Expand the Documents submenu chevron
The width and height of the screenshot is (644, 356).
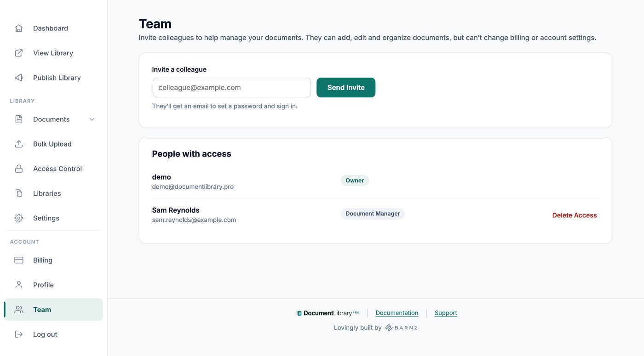(92, 119)
